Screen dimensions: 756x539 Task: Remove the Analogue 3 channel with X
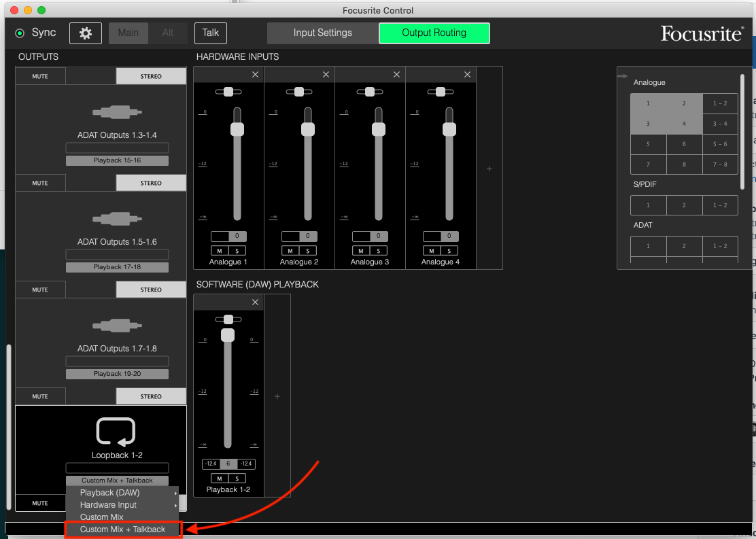[x=396, y=74]
